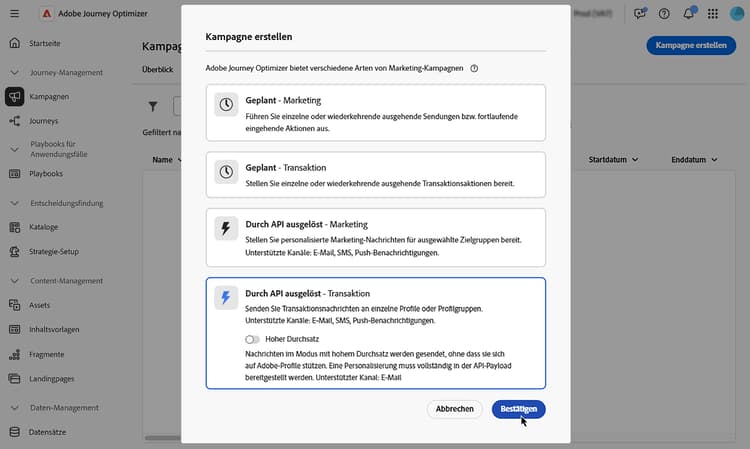Open Landingpages in the sidebar
The height and width of the screenshot is (449, 750).
click(x=52, y=379)
